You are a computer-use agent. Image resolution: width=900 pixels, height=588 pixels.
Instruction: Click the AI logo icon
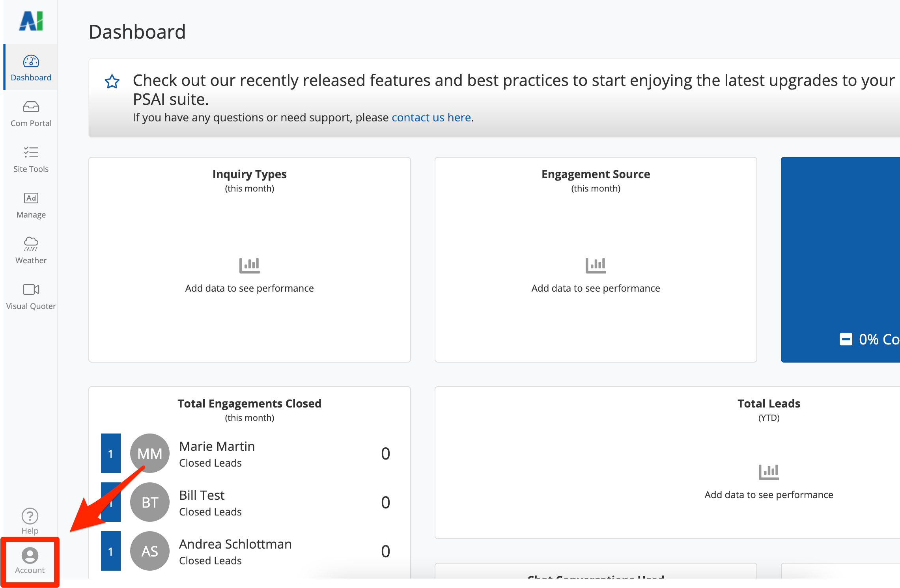click(x=31, y=21)
